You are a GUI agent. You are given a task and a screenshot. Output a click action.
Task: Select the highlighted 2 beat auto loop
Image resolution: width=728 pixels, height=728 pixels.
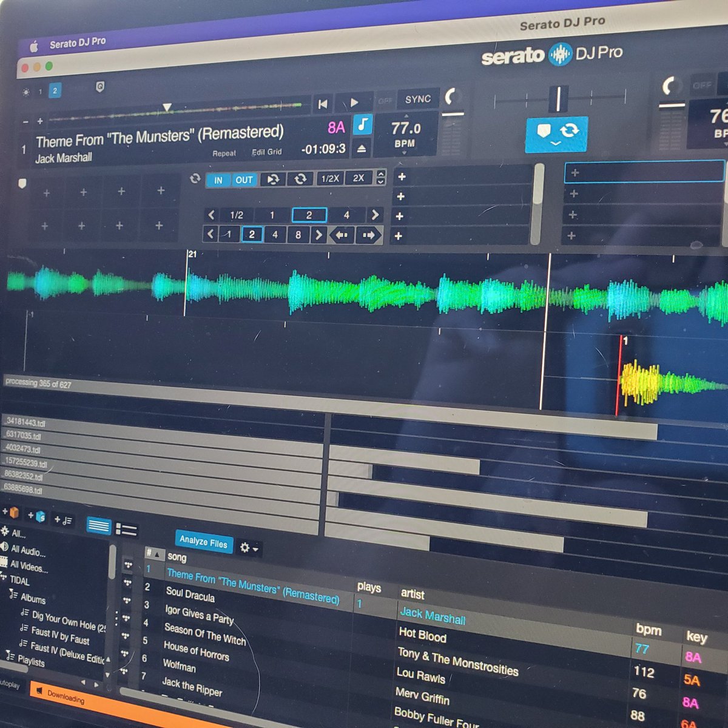[309, 215]
